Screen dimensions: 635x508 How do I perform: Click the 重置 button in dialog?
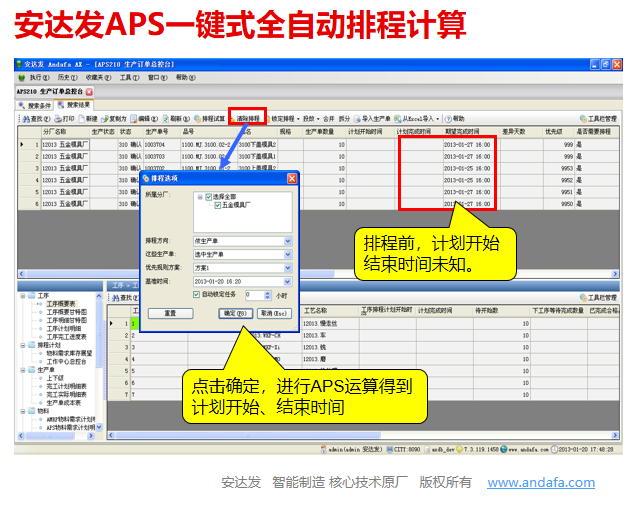[x=170, y=313]
